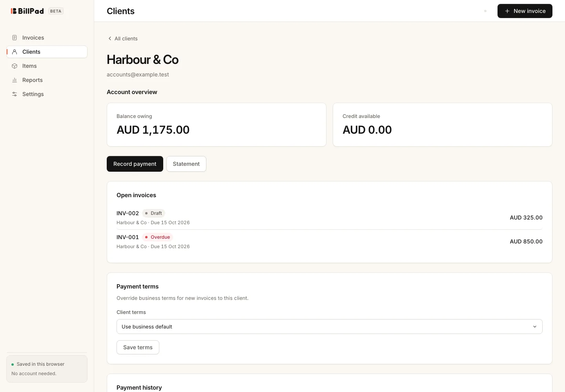This screenshot has height=392, width=565.
Task: Click the Invoices document icon in sidebar
Action: click(x=15, y=38)
